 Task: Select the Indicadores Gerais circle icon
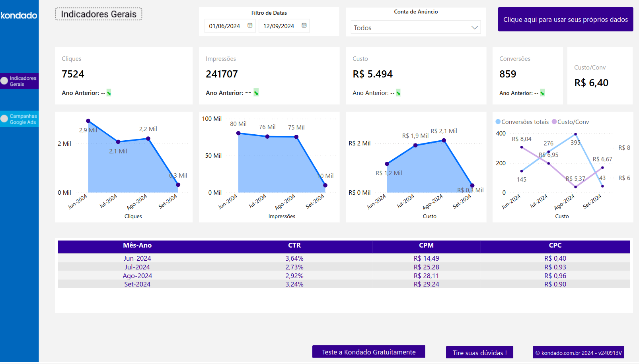pos(4,81)
